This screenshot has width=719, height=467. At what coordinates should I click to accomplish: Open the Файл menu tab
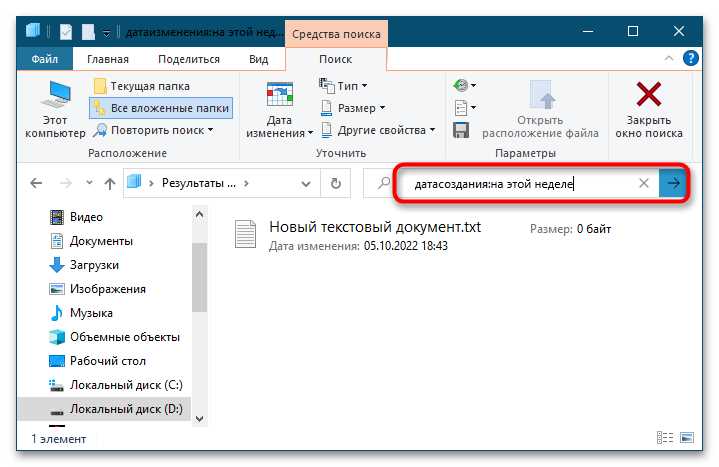(x=44, y=59)
